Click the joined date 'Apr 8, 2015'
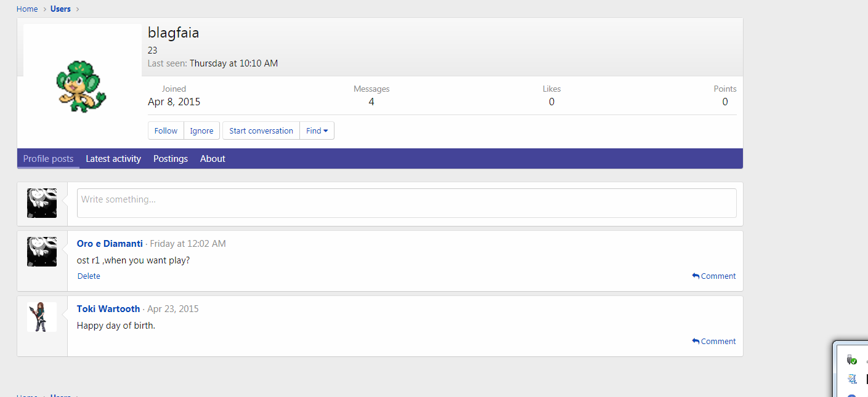 (174, 102)
